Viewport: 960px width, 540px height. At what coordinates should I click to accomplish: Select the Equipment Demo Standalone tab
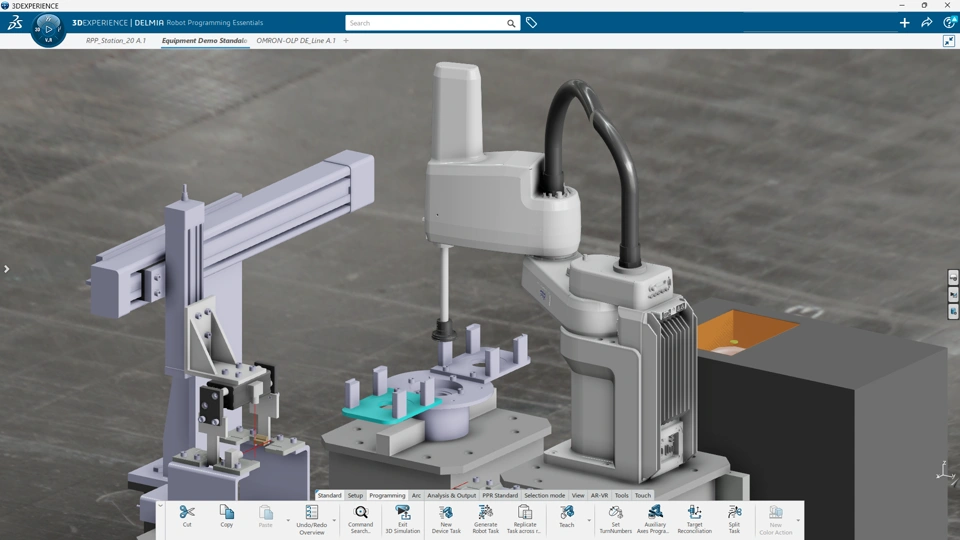204,40
